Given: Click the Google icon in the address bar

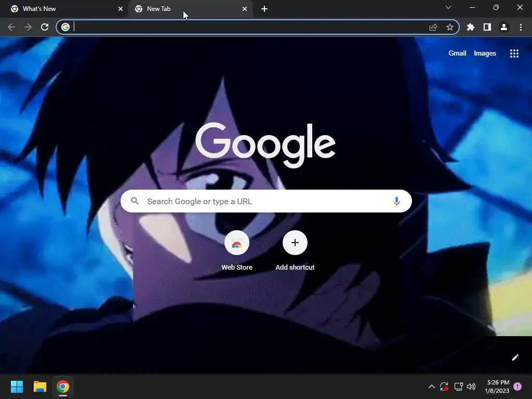Looking at the screenshot, I should (x=65, y=27).
